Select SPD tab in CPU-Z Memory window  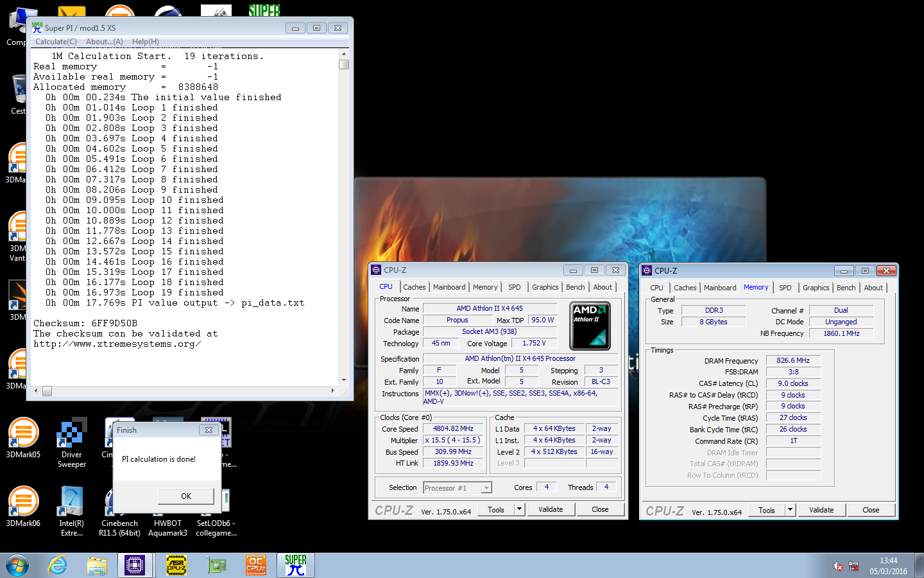tap(785, 288)
